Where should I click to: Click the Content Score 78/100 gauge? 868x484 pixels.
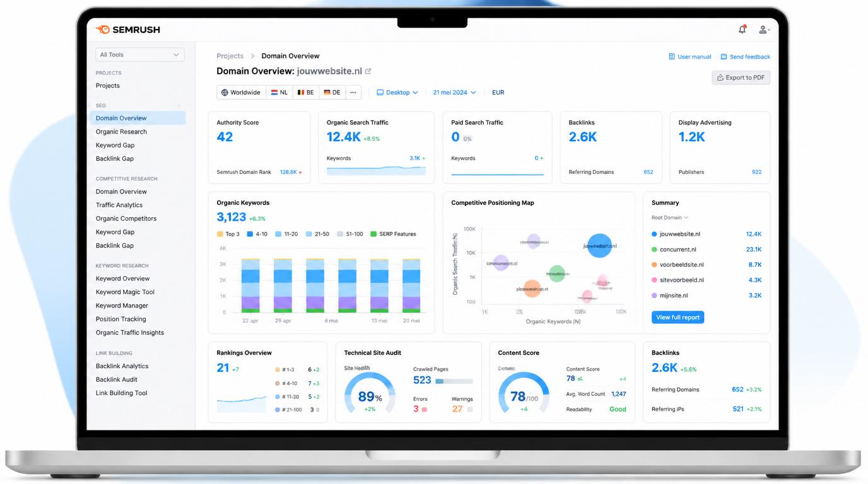(524, 394)
